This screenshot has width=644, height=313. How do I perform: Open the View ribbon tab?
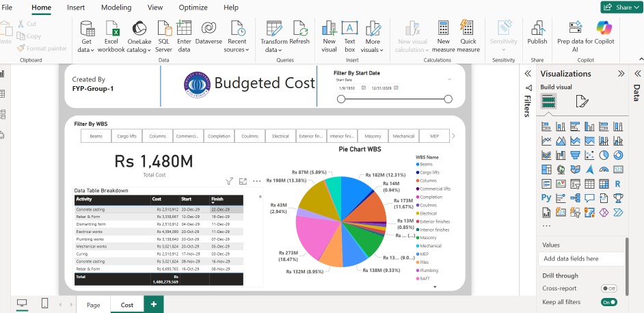tap(155, 8)
